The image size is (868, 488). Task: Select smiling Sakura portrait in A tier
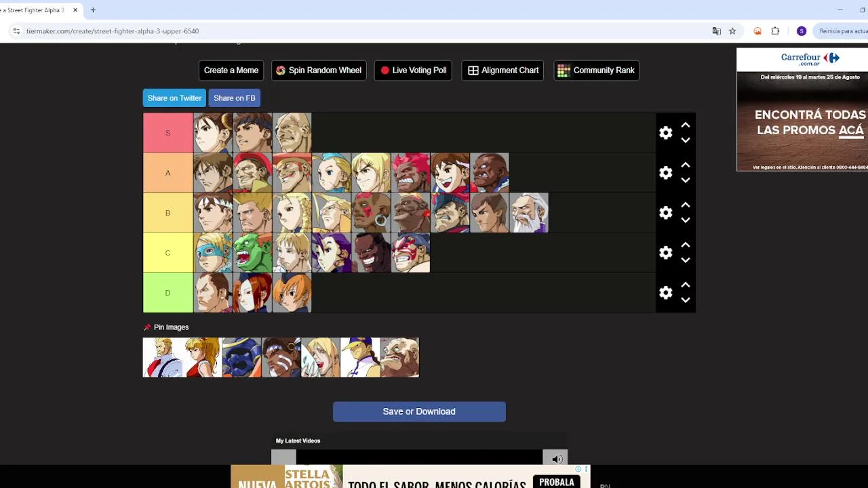tap(449, 173)
